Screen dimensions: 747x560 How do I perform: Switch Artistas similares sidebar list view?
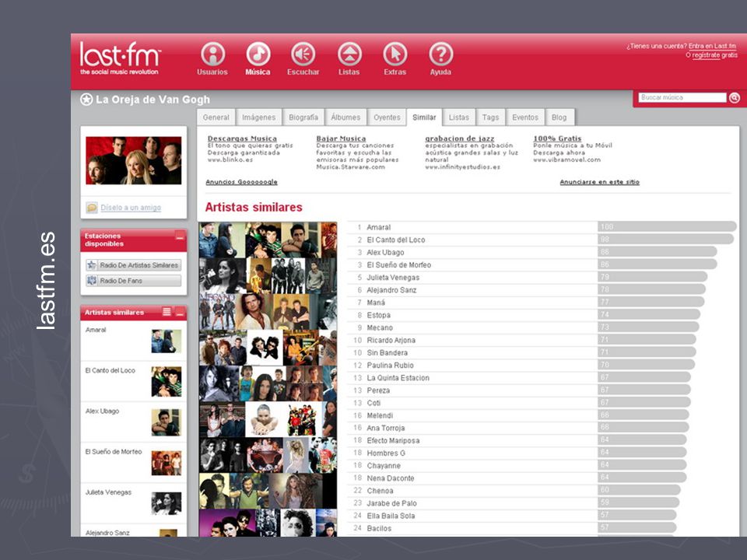pos(167,312)
